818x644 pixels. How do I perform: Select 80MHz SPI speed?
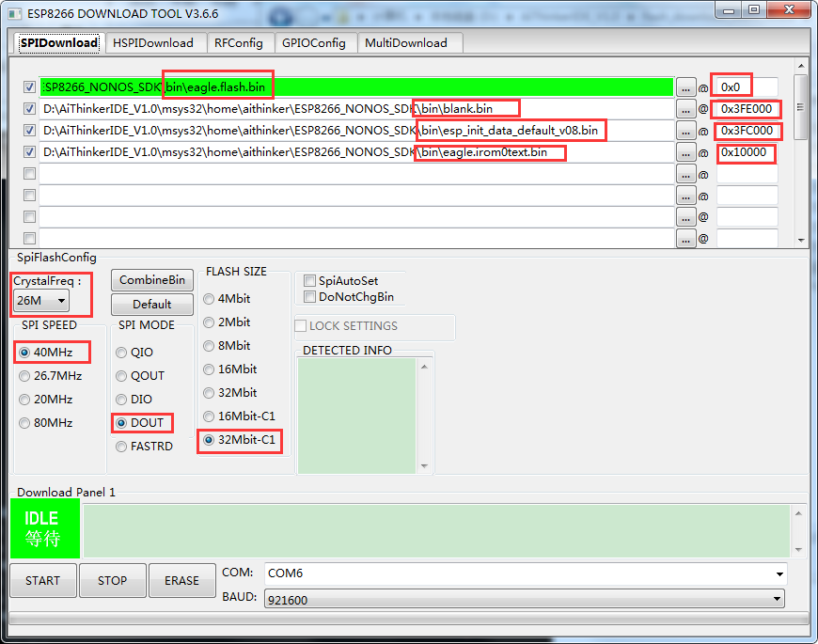coord(24,423)
